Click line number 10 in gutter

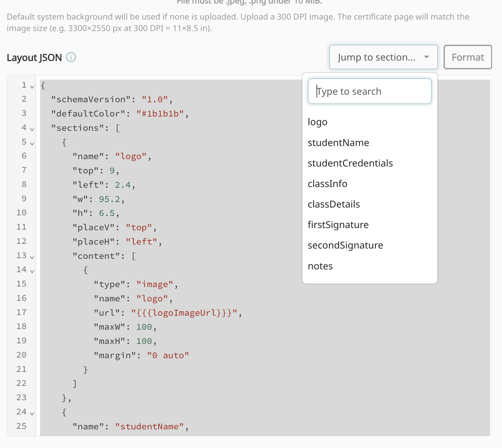pos(21,213)
